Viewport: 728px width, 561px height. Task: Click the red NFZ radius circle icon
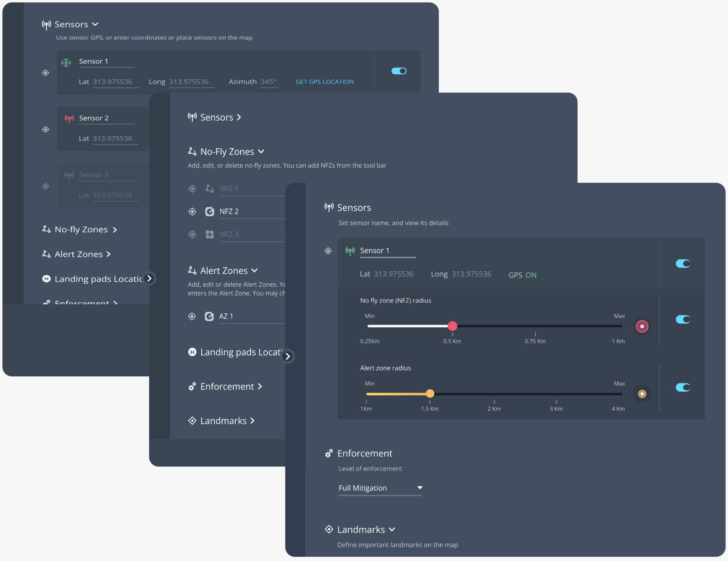point(642,326)
